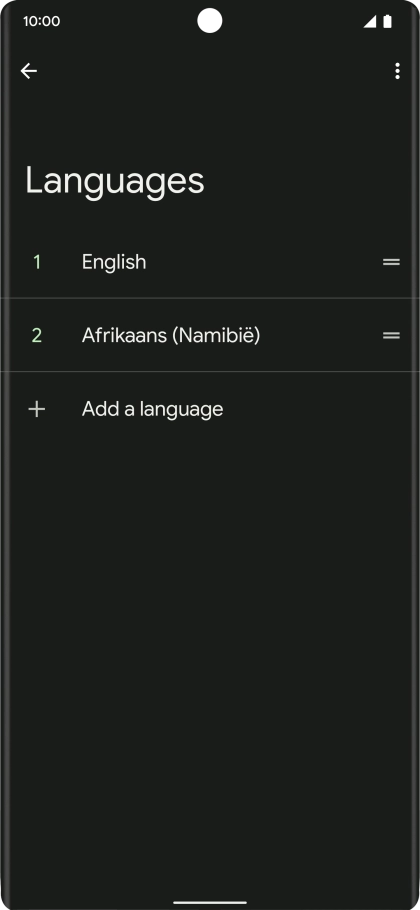Tap the front camera cutout circle

(209, 21)
